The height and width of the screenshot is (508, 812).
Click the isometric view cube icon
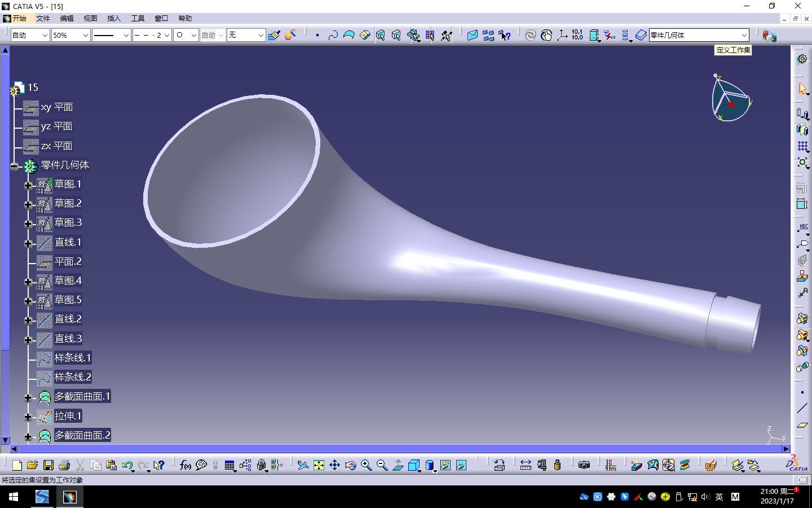click(x=414, y=465)
